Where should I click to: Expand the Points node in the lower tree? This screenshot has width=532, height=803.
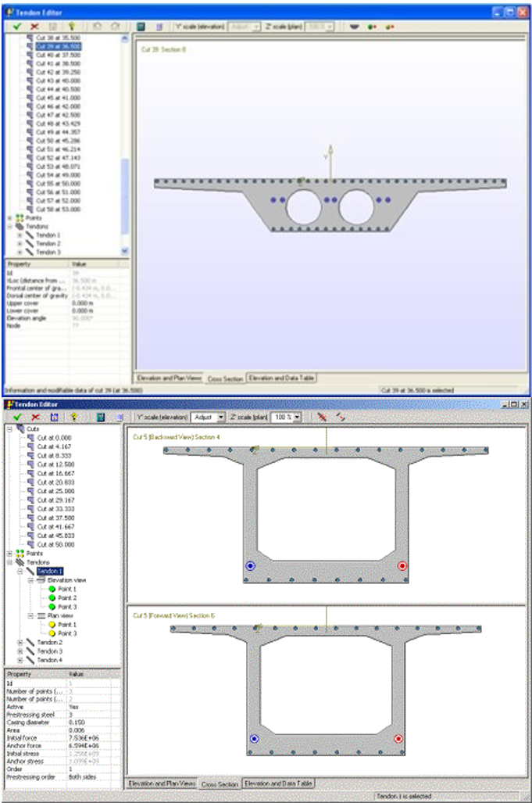click(10, 553)
